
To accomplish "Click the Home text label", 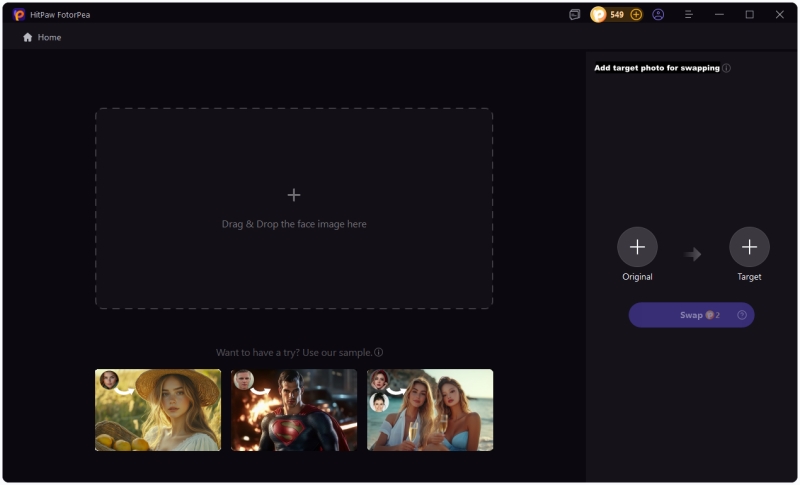I will pos(49,37).
